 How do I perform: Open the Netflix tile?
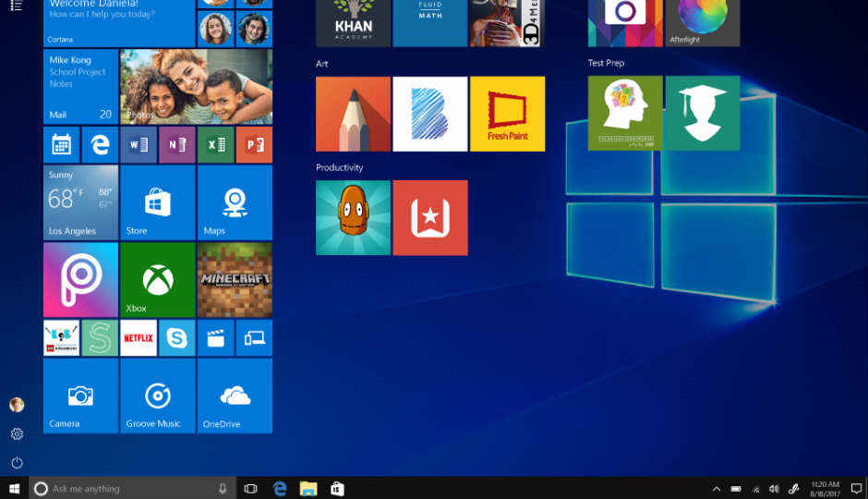click(x=139, y=338)
